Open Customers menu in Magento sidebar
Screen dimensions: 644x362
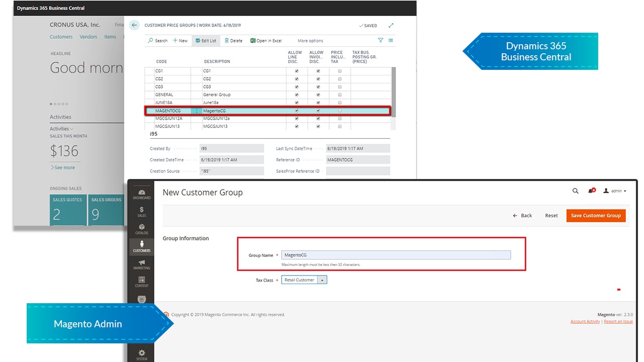coord(142,247)
